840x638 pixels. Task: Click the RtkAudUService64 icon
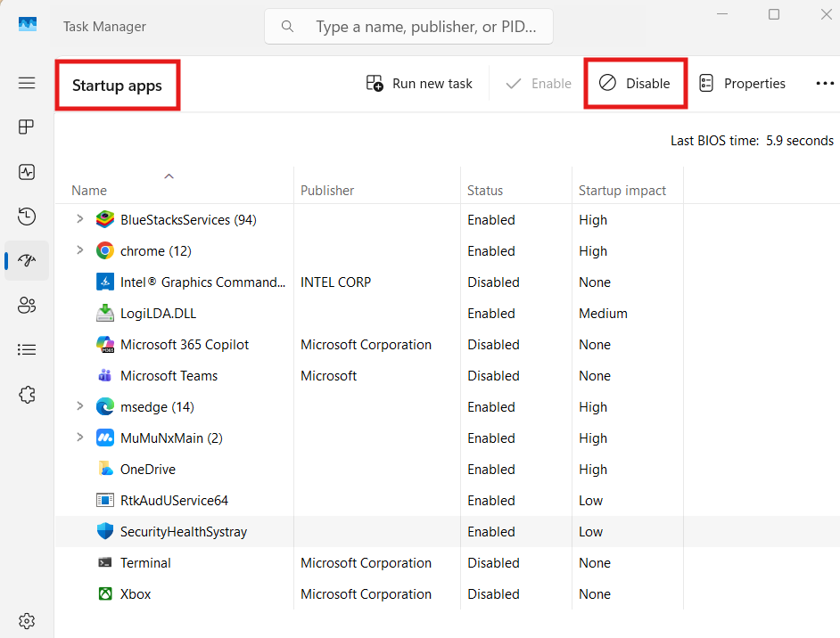(x=105, y=500)
